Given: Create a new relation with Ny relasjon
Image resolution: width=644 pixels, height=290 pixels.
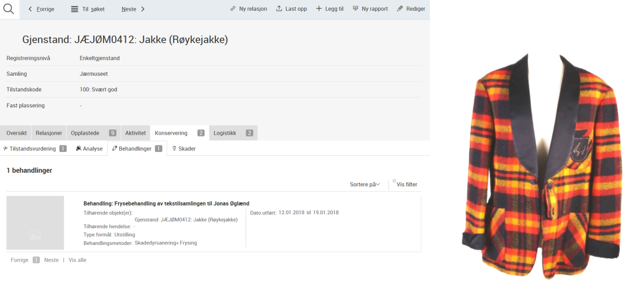Looking at the screenshot, I should click(x=233, y=9).
